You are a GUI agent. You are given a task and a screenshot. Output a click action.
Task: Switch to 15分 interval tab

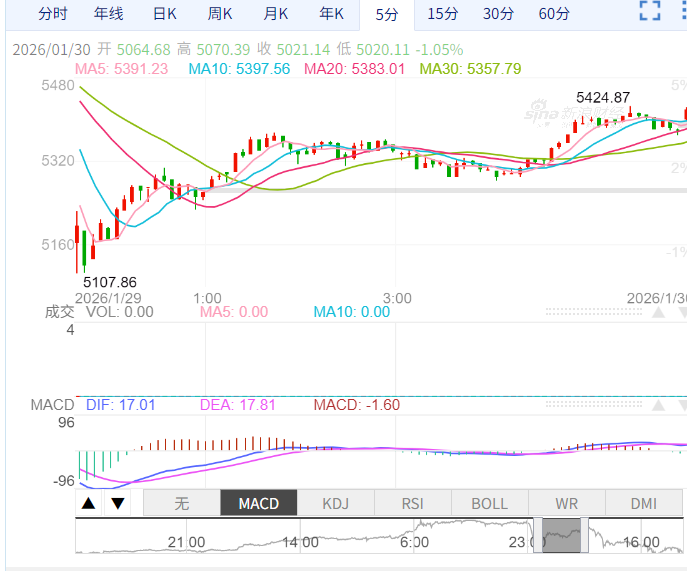[443, 14]
